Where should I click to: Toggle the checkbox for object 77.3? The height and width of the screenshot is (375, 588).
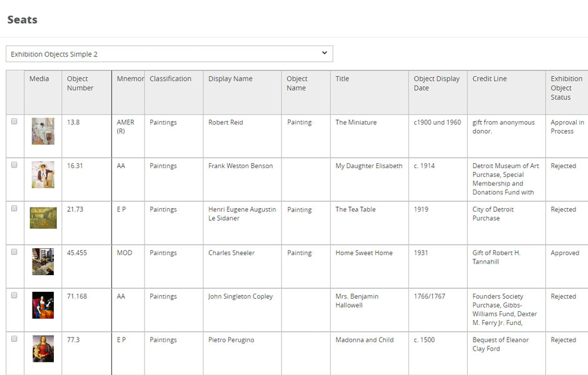tap(14, 339)
